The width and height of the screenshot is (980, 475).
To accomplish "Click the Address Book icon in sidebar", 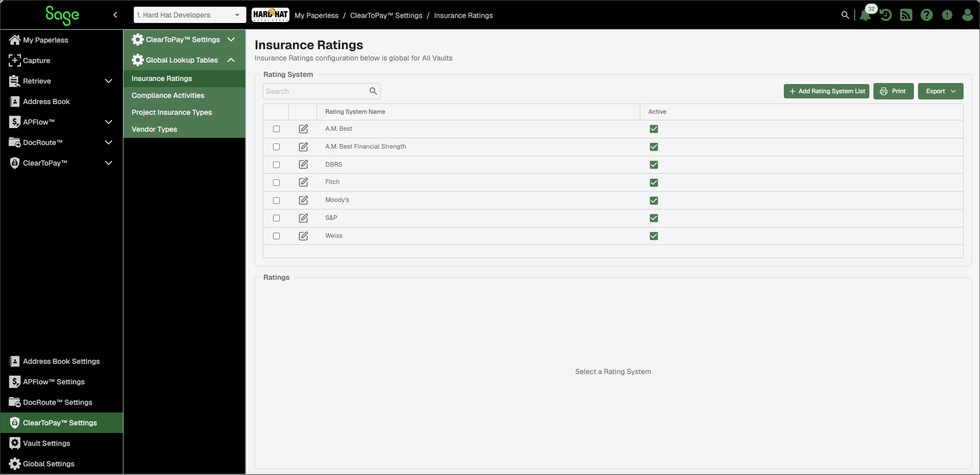I will point(15,101).
